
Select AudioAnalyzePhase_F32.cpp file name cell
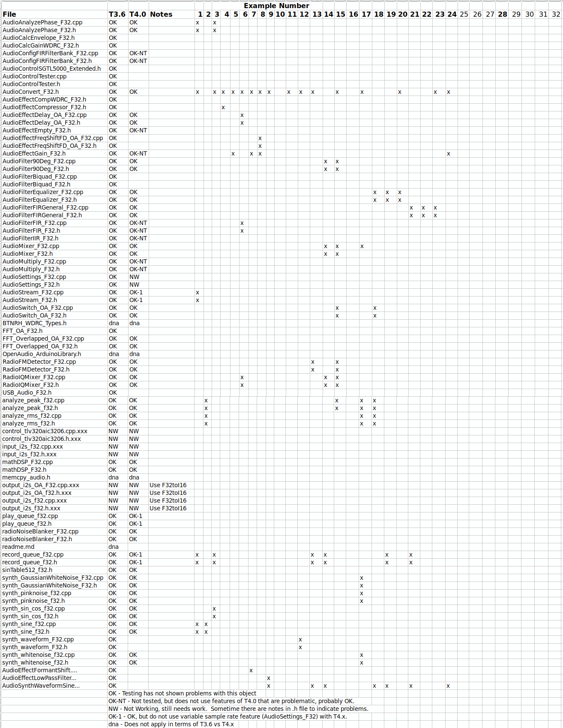tap(54, 22)
